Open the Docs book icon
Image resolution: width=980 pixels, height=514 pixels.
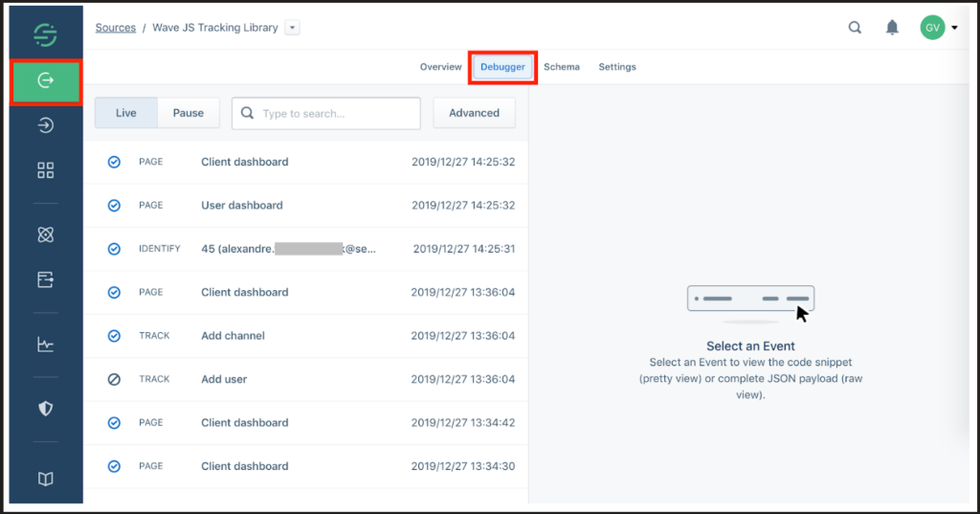(45, 479)
